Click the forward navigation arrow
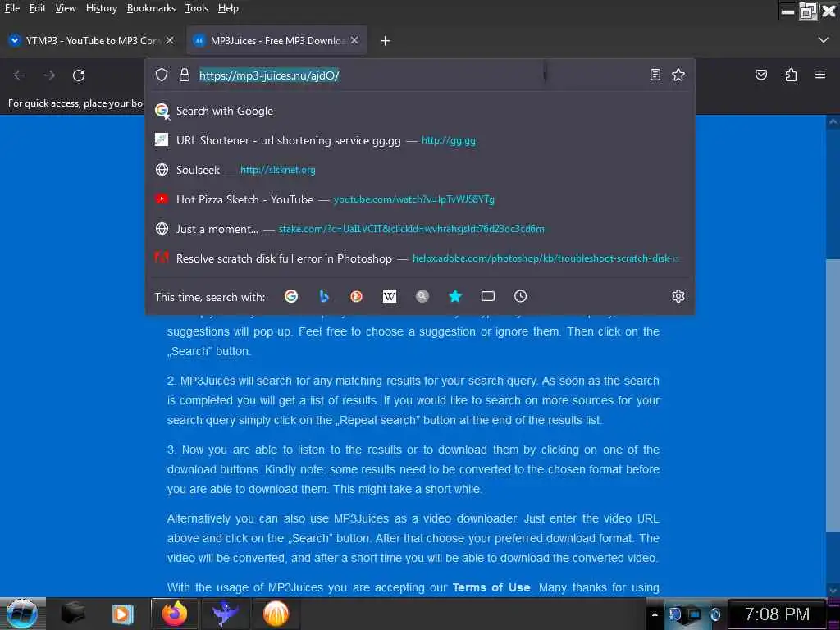This screenshot has height=630, width=840. 49,75
